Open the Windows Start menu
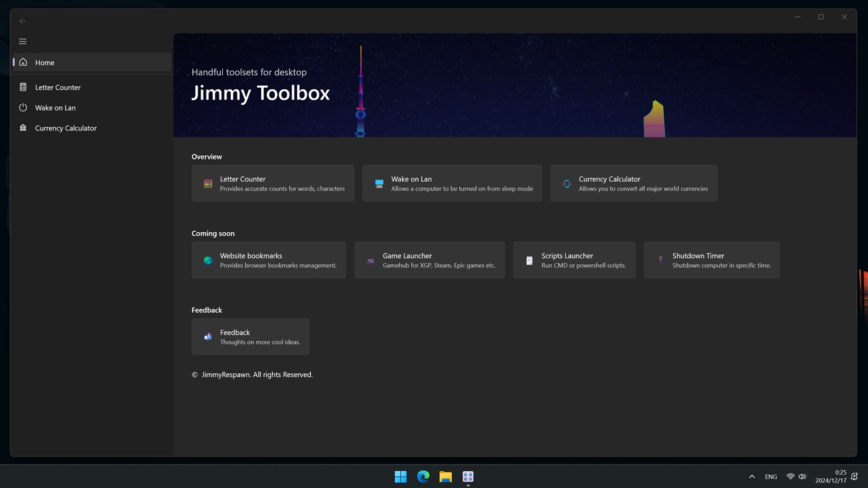The height and width of the screenshot is (488, 868). [x=401, y=477]
